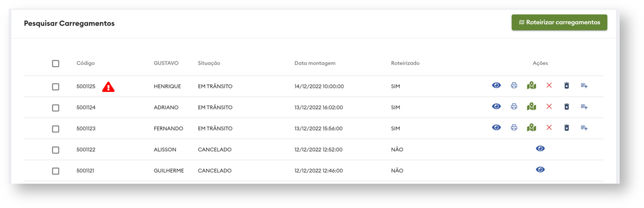
Task: Cancel carregamento 5001123 with red X
Action: click(549, 127)
